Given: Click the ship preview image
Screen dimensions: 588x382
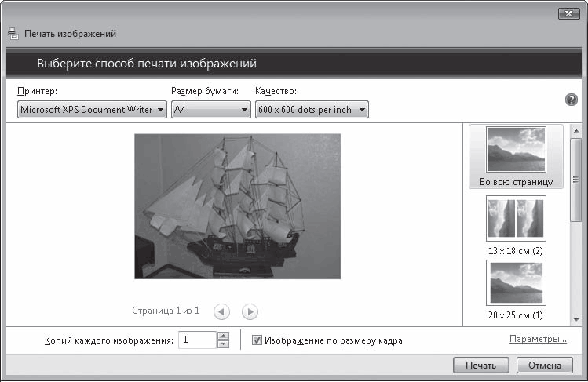Looking at the screenshot, I should [237, 206].
